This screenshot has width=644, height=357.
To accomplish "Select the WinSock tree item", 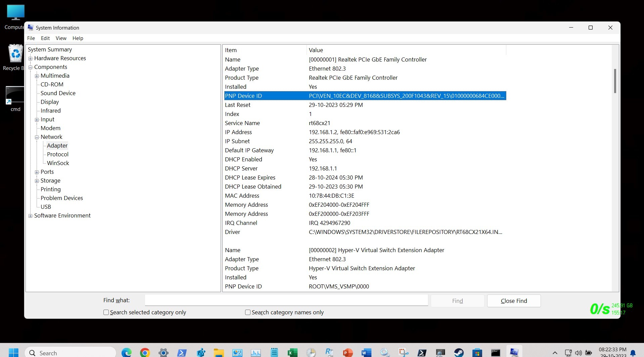I will (58, 163).
